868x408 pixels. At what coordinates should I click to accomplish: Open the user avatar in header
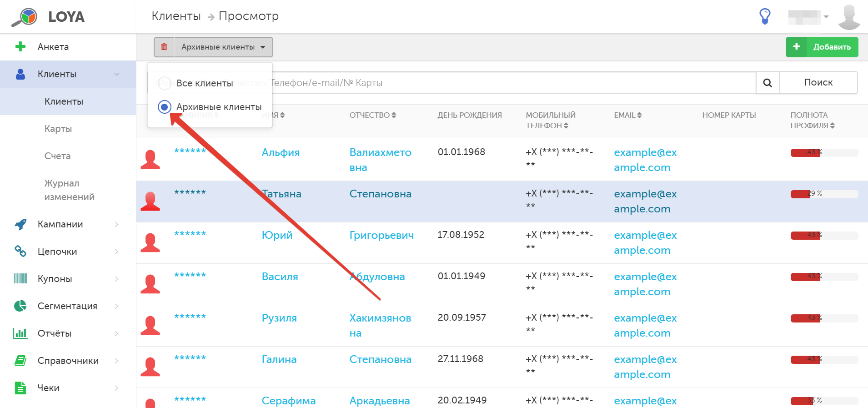[x=849, y=17]
